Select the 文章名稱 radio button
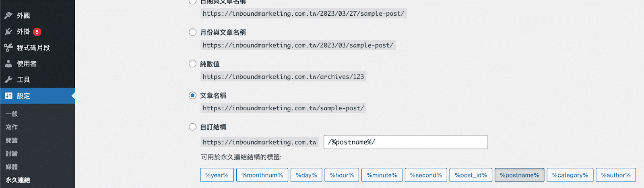 point(193,95)
